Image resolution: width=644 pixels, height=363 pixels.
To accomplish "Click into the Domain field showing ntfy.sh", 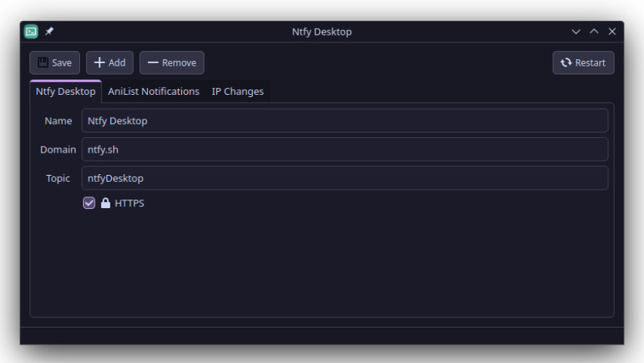I will point(345,150).
